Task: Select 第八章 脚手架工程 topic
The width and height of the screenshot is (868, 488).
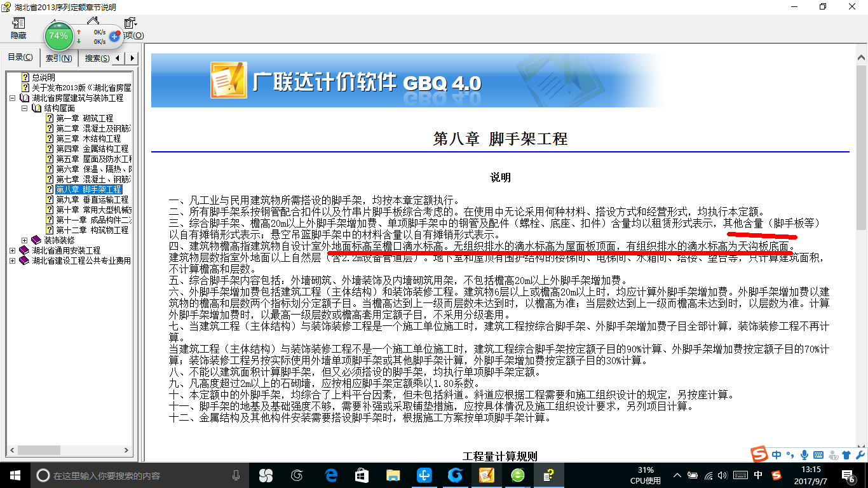Action: click(x=88, y=189)
